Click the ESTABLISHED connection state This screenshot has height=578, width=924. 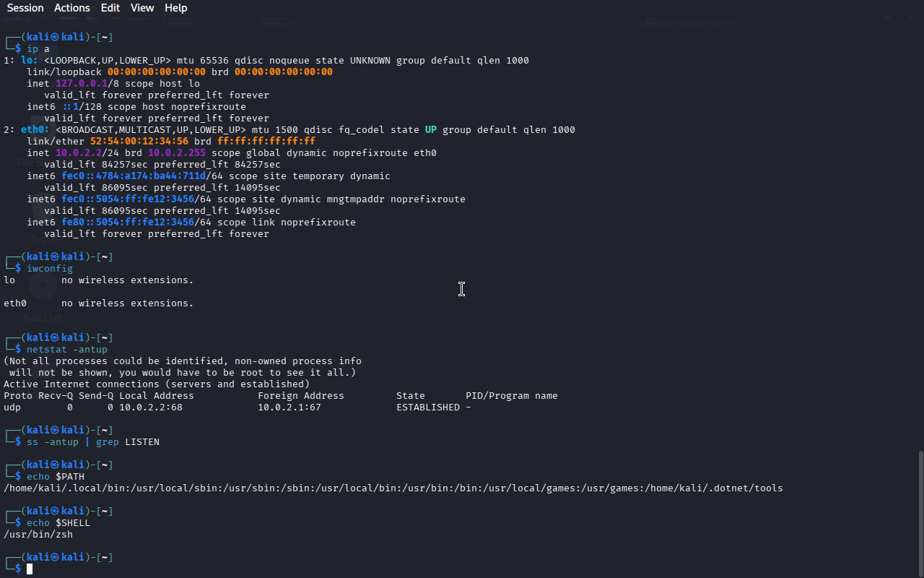click(428, 407)
